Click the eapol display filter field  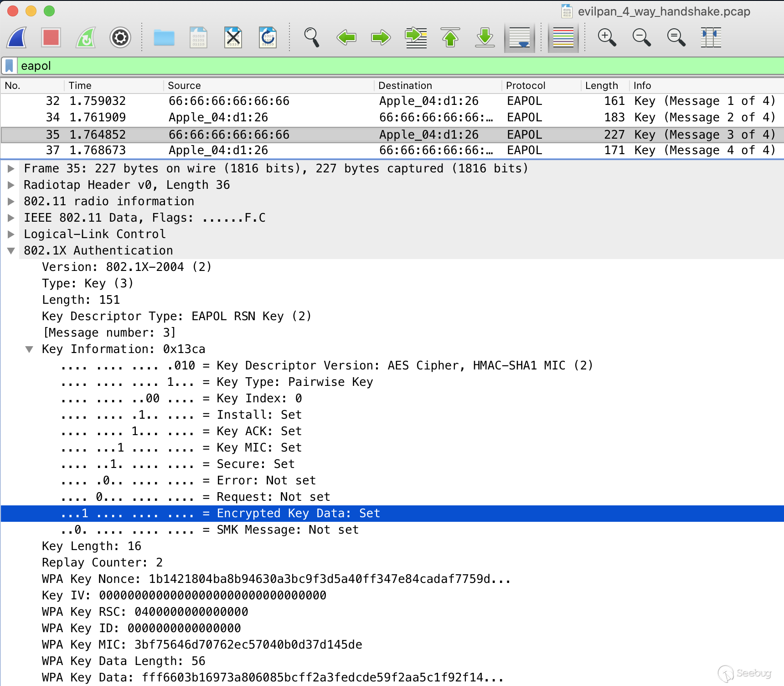(400, 66)
